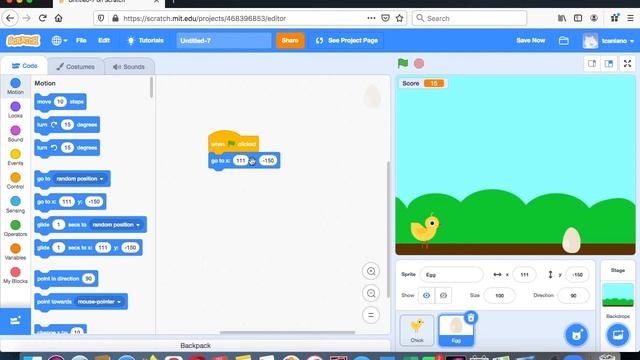
Task: Select the Egg sprite thumbnail
Action: [456, 330]
